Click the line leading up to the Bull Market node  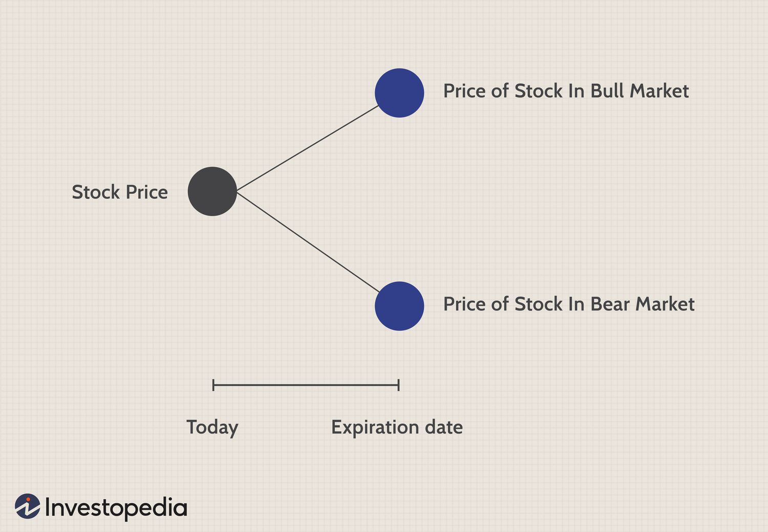[307, 148]
